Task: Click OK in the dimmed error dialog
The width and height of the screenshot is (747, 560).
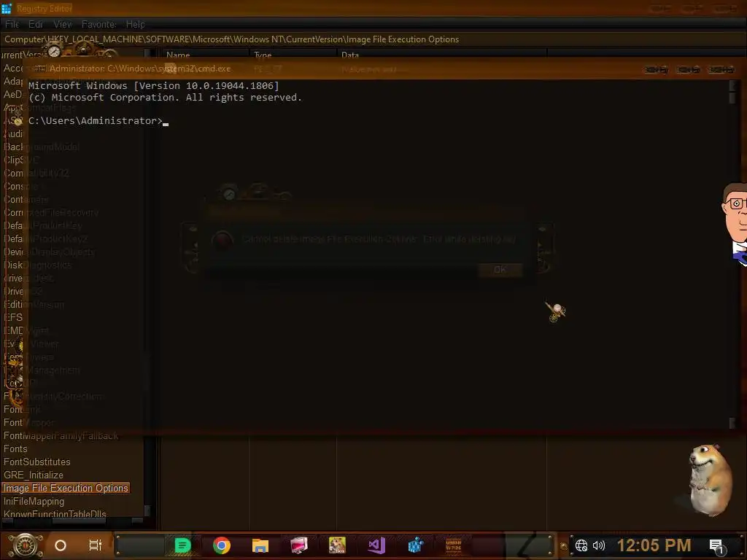Action: [x=500, y=270]
